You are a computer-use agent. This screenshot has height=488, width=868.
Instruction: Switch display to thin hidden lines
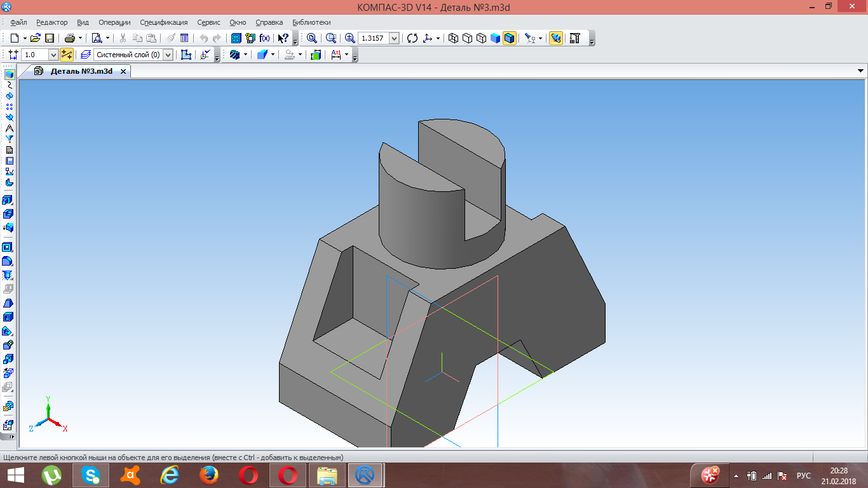pos(481,38)
